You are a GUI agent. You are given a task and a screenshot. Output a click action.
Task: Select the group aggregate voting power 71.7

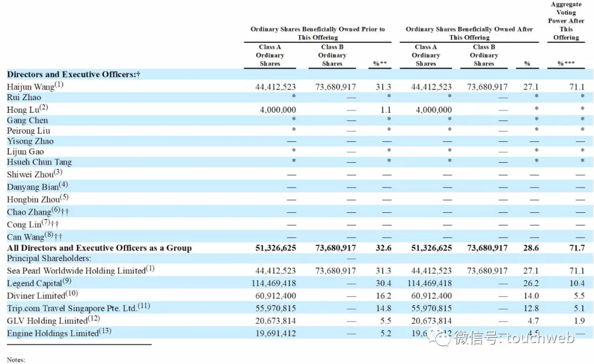click(x=577, y=248)
